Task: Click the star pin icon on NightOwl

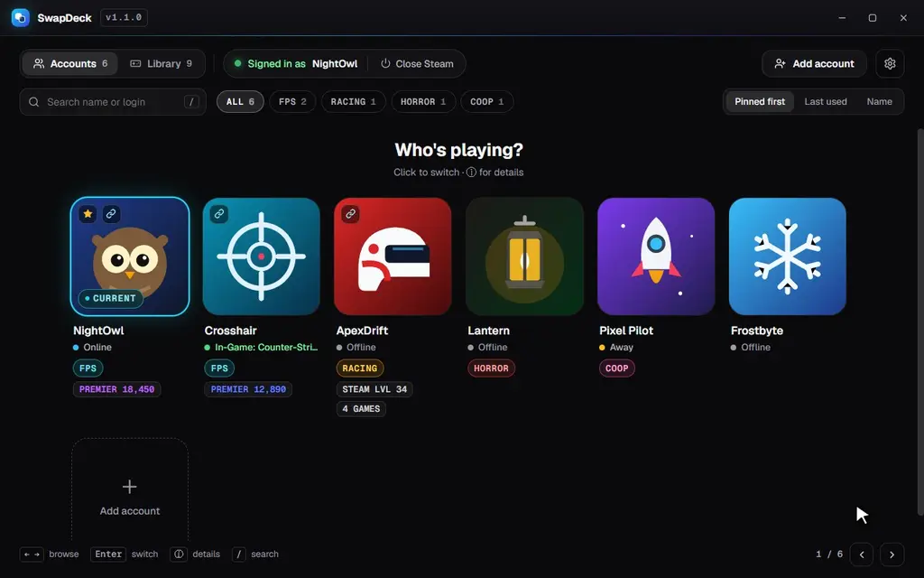Action: 88,213
